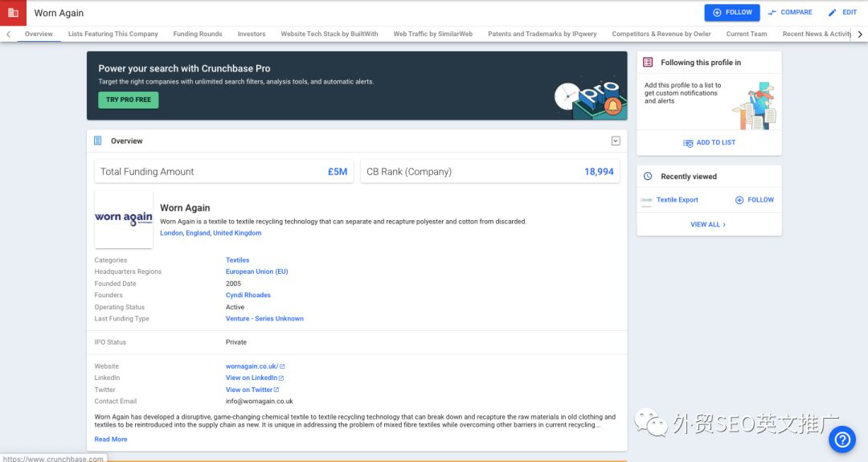The width and height of the screenshot is (868, 462).
Task: Follow the Worn Again company
Action: click(731, 13)
